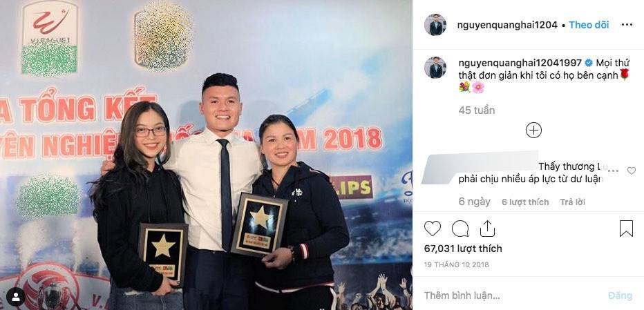Open the caption author's avatar

[x=435, y=68]
